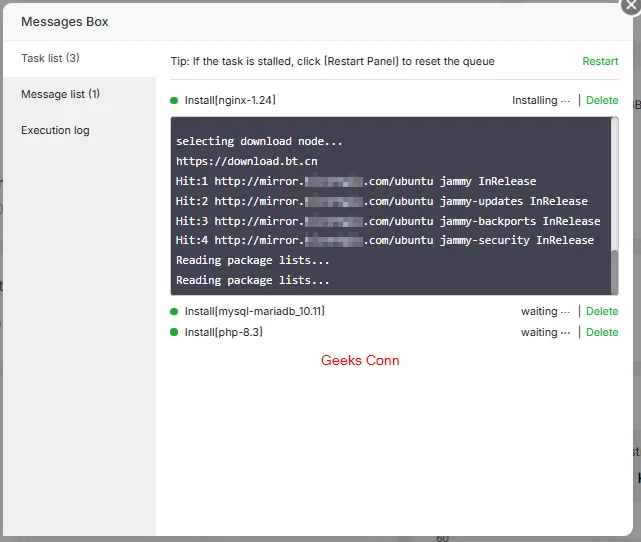Viewport: 641px width, 542px height.
Task: Click the green status dot beside Install[php-8.3]
Action: pos(174,332)
